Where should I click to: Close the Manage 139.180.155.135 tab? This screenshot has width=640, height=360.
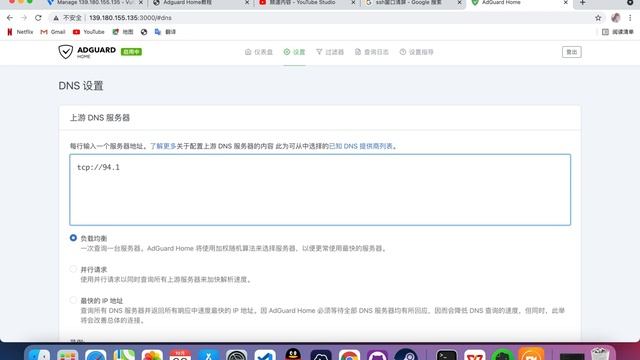[x=141, y=3]
